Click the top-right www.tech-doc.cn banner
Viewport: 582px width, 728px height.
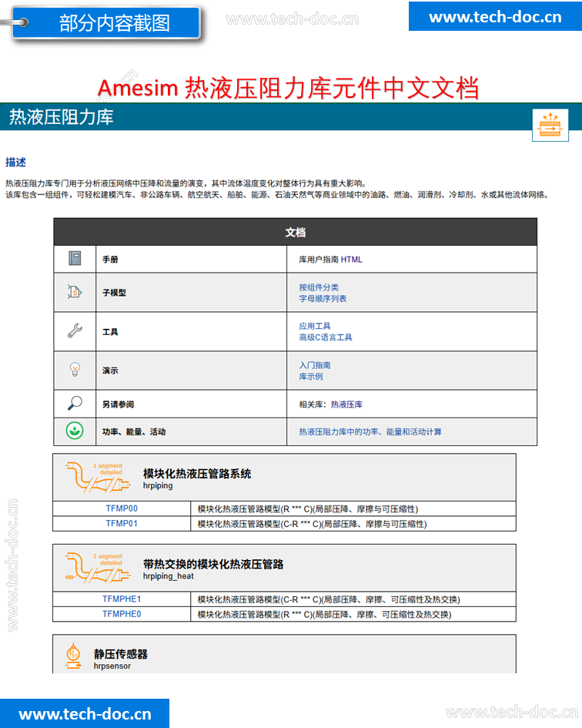point(495,16)
